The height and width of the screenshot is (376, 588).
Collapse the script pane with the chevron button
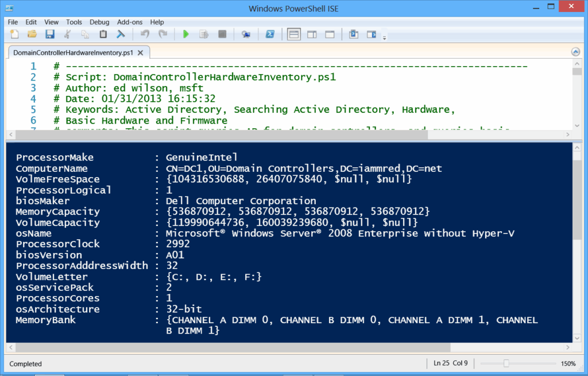(x=575, y=51)
